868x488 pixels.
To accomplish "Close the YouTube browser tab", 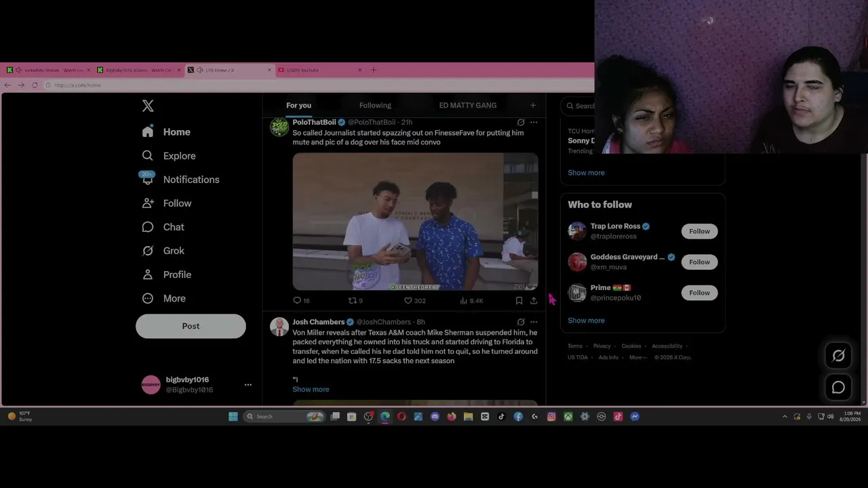I will point(360,70).
